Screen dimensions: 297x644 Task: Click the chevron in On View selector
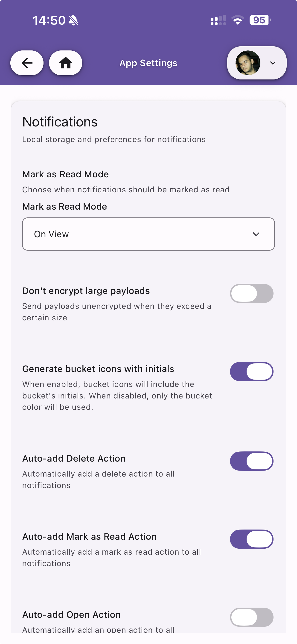[256, 234]
